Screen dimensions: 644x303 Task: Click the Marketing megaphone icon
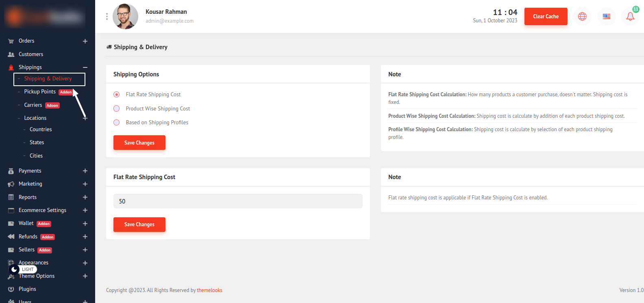tap(11, 184)
